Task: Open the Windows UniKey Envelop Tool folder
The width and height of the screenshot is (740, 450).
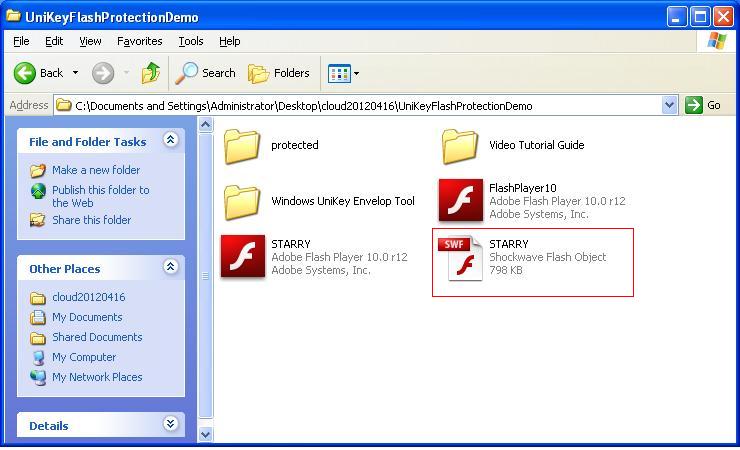Action: coord(242,202)
